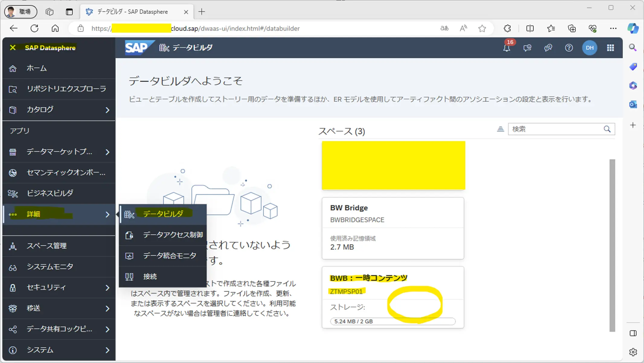This screenshot has height=363, width=644.
Task: Open the notifications bell with 16 badge
Action: (x=507, y=48)
